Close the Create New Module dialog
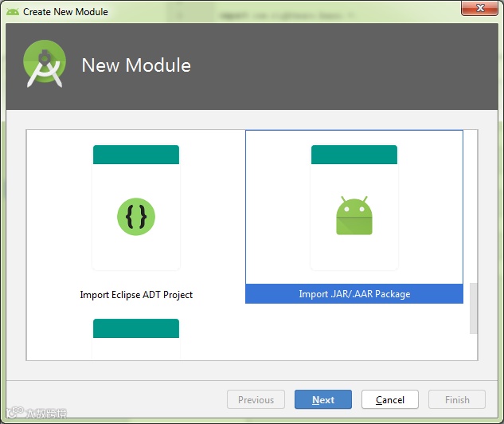This screenshot has height=424, width=504. 479,8
